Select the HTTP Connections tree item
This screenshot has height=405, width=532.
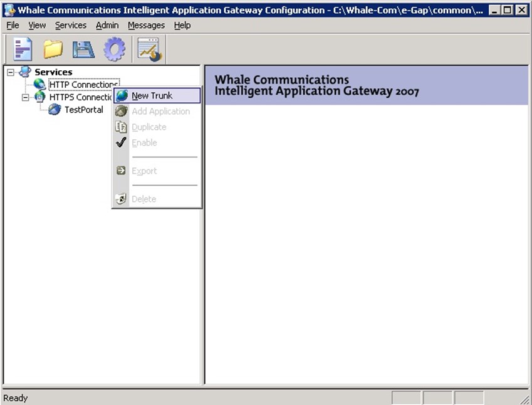(83, 85)
